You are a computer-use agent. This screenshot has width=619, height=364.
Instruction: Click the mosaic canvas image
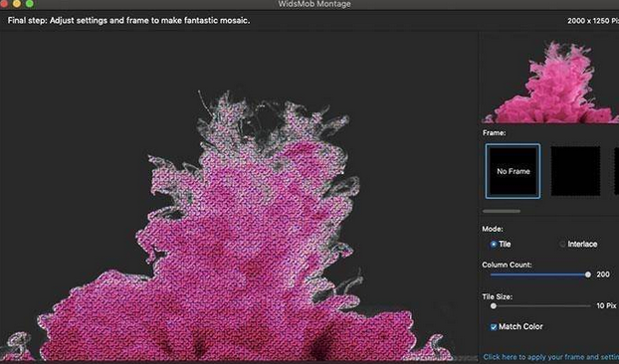[x=239, y=196]
